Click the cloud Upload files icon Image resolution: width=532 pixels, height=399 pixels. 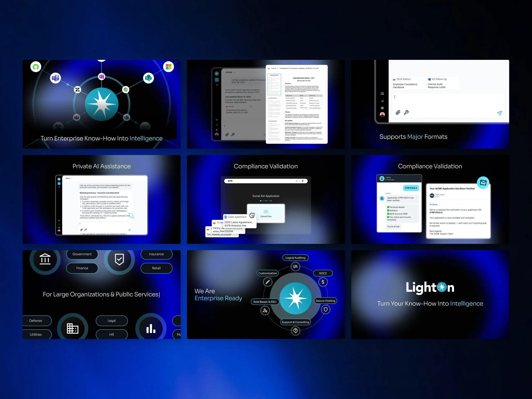(x=266, y=212)
